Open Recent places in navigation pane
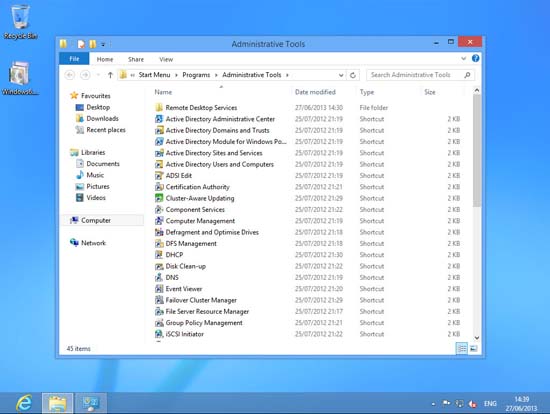The width and height of the screenshot is (550, 414). tap(106, 130)
